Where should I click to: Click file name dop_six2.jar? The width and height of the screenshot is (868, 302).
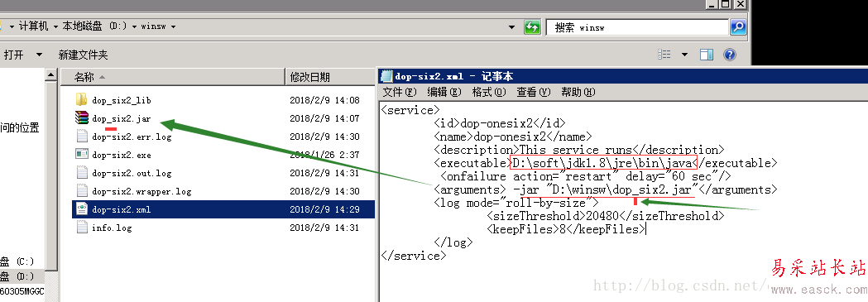(x=122, y=118)
